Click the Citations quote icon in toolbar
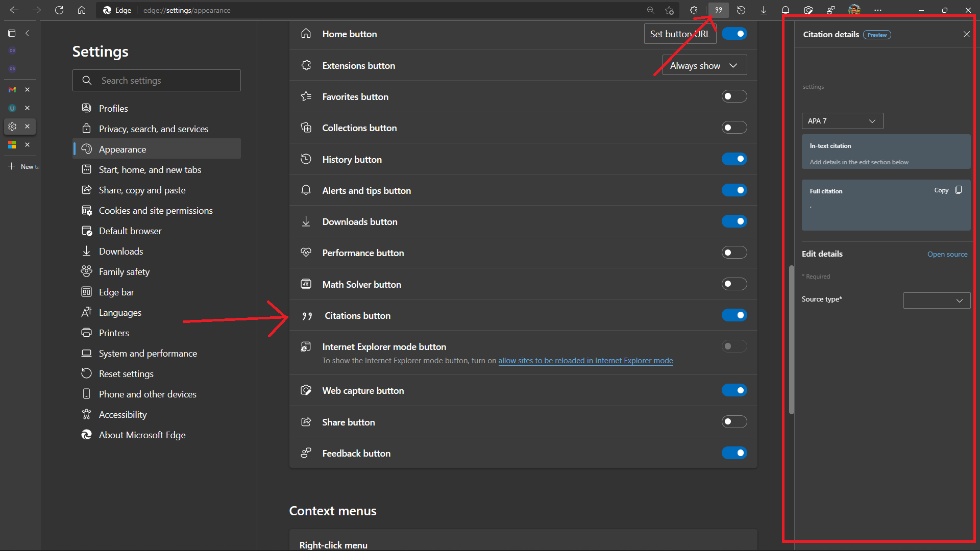 coord(718,10)
